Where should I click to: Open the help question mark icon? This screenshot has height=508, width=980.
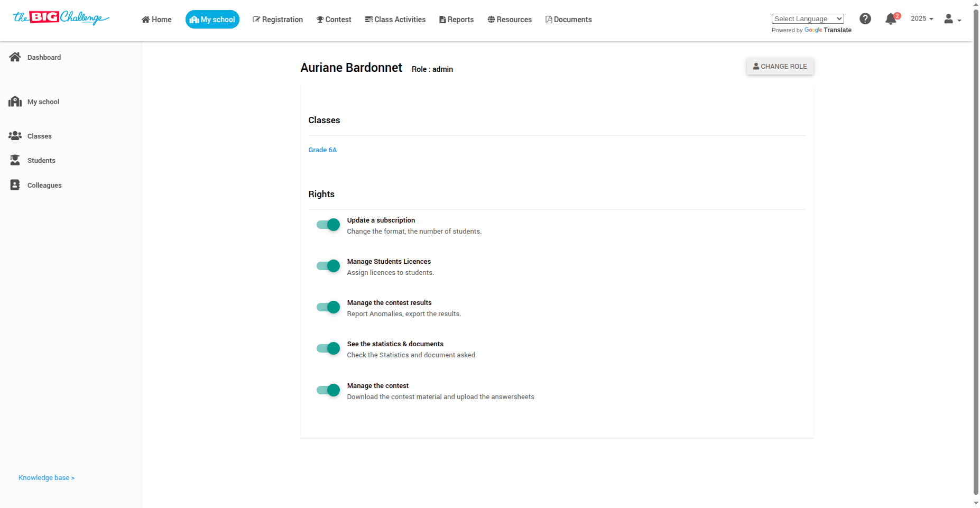pyautogui.click(x=865, y=19)
